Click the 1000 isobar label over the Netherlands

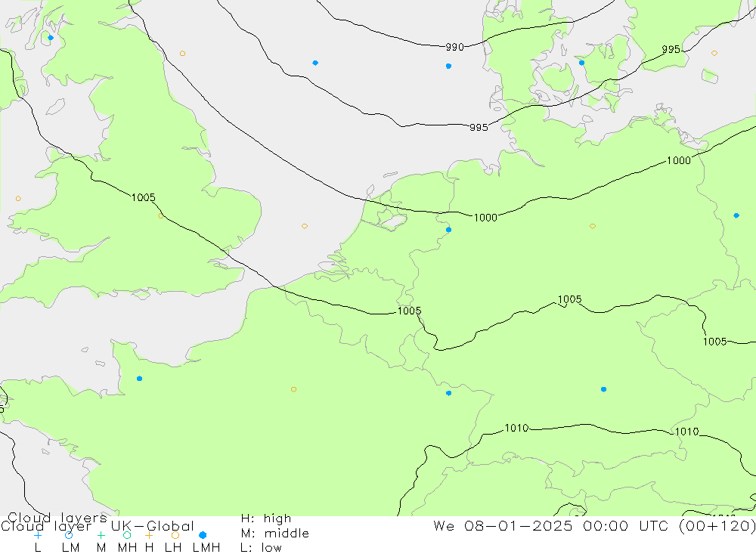coord(485,218)
